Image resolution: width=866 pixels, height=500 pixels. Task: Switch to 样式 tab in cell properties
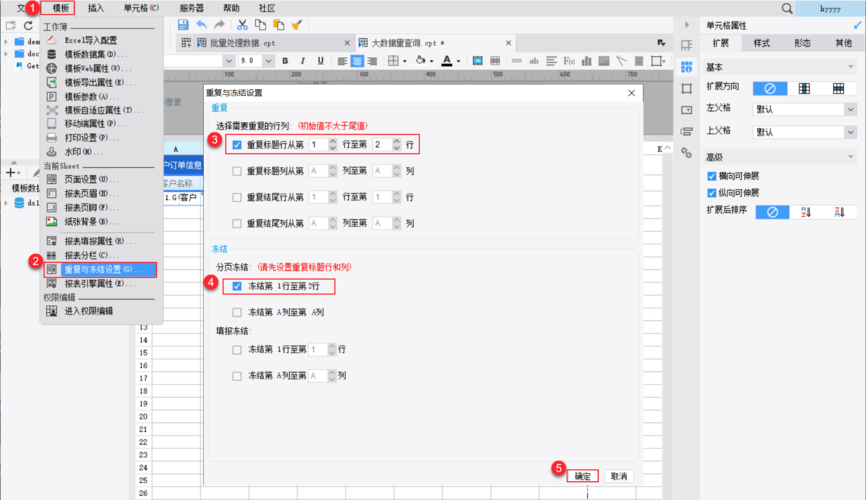click(x=762, y=43)
